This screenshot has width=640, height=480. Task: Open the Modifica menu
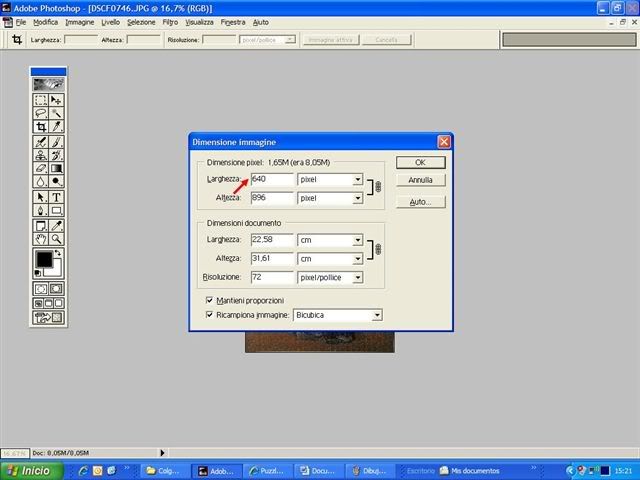coord(45,22)
